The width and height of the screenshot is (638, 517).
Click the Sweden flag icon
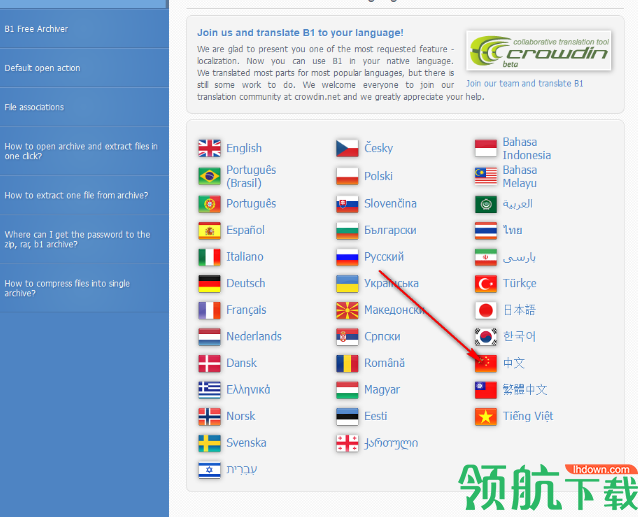pyautogui.click(x=209, y=443)
